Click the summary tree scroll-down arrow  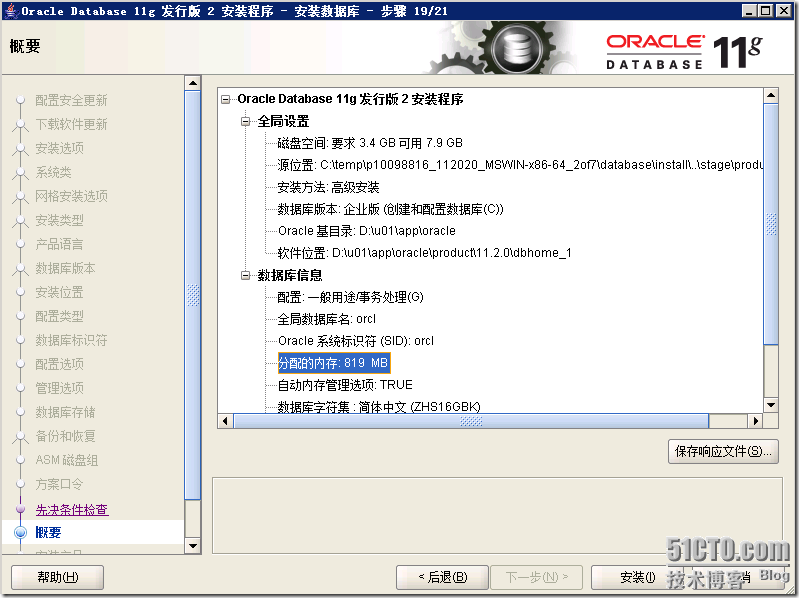(x=771, y=405)
